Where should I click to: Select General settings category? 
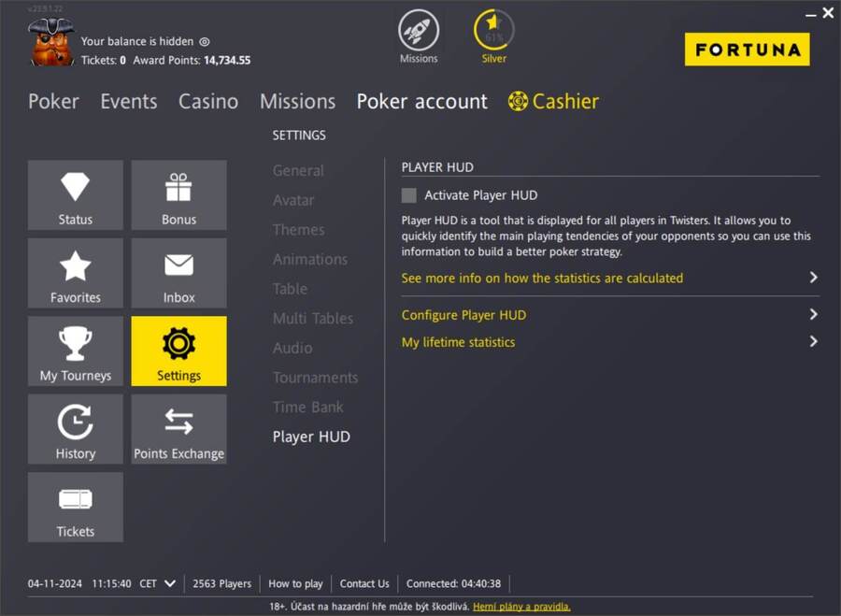[298, 171]
